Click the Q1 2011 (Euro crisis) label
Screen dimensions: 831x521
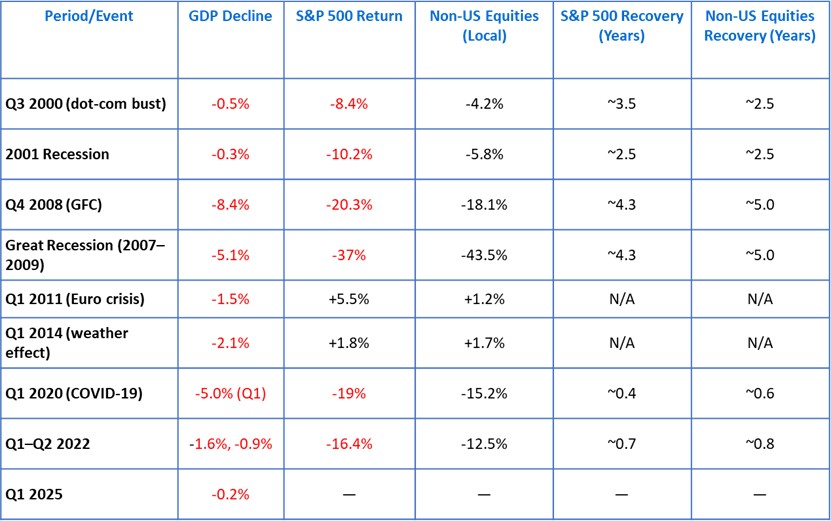click(77, 299)
